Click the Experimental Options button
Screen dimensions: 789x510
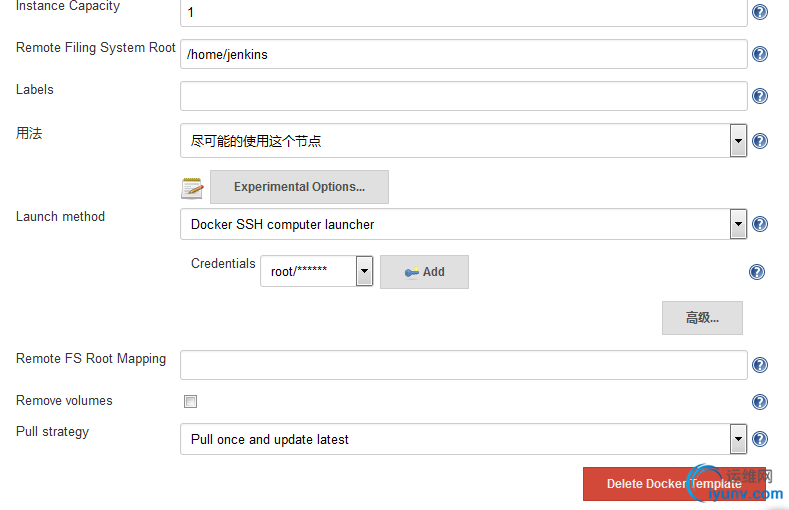[x=299, y=187]
